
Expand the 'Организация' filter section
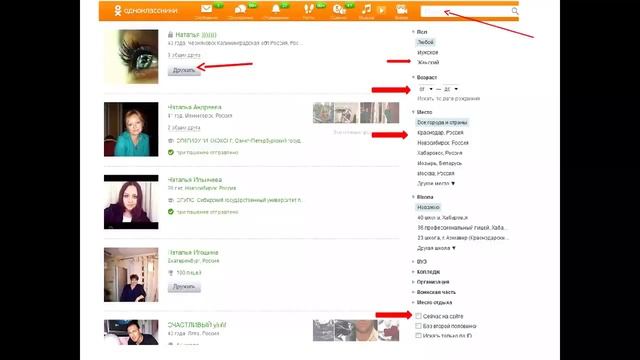(431, 282)
